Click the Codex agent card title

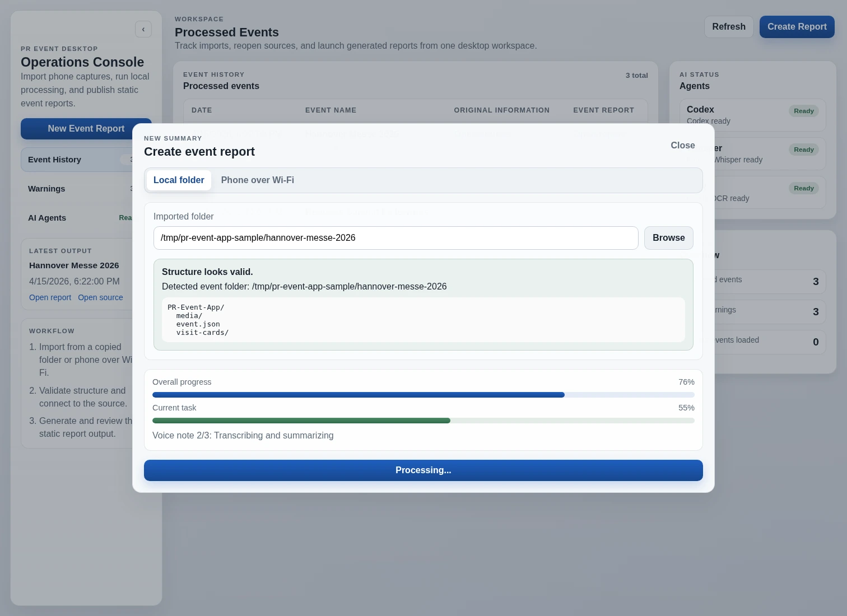pyautogui.click(x=700, y=109)
